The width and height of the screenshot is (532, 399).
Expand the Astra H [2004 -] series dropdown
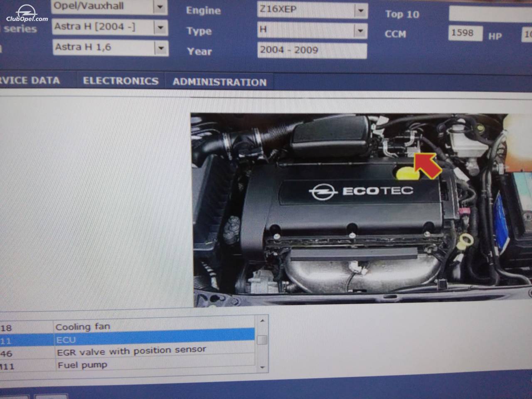coord(160,27)
